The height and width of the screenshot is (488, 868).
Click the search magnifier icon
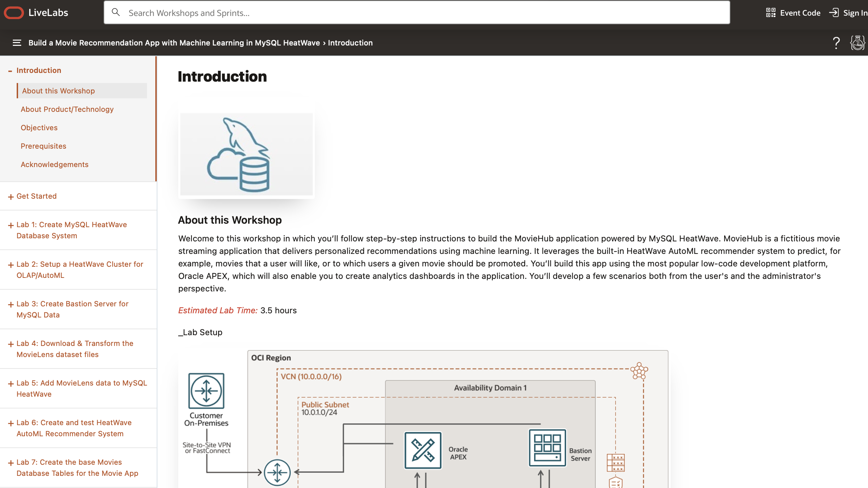coord(116,12)
